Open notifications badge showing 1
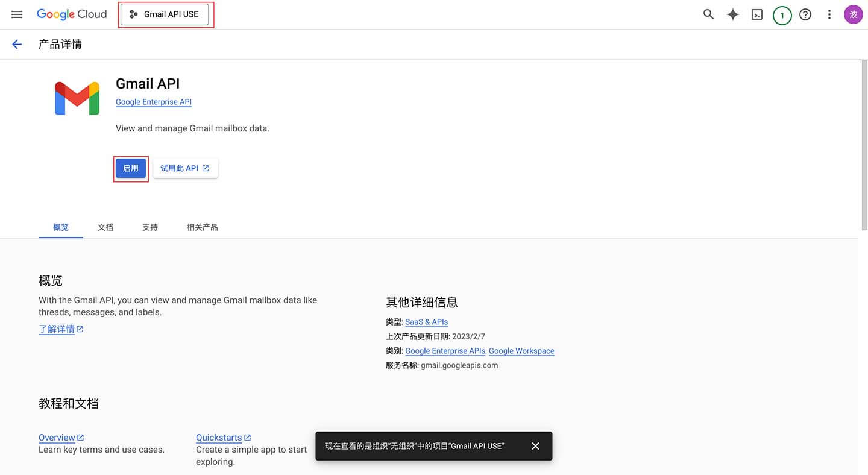 782,15
